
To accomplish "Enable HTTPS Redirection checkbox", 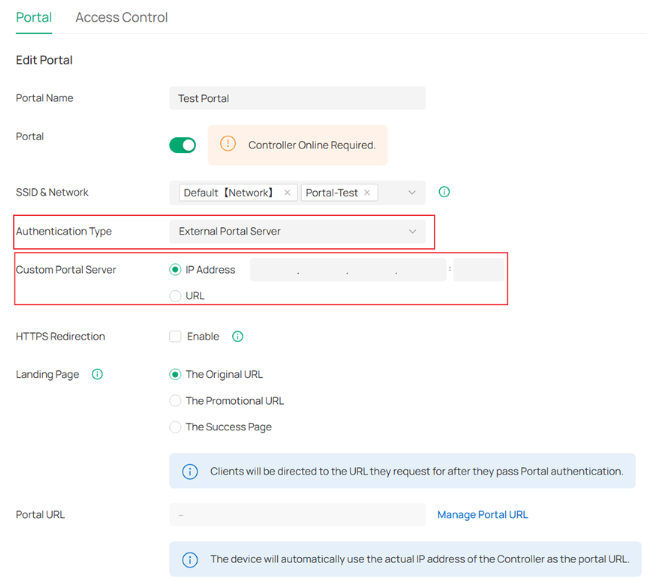I will (x=175, y=337).
